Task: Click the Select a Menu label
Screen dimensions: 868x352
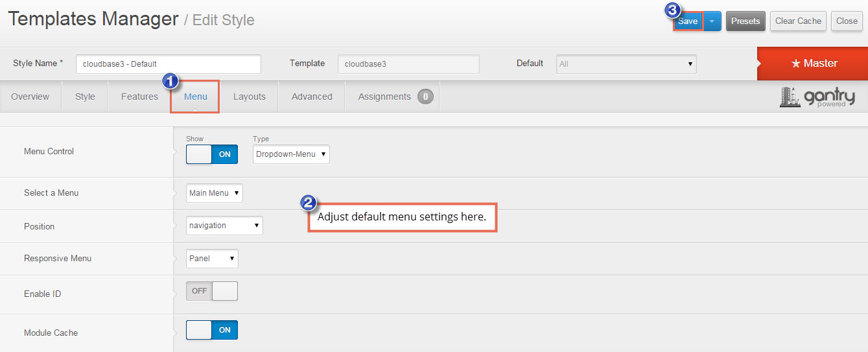Action: (x=51, y=193)
